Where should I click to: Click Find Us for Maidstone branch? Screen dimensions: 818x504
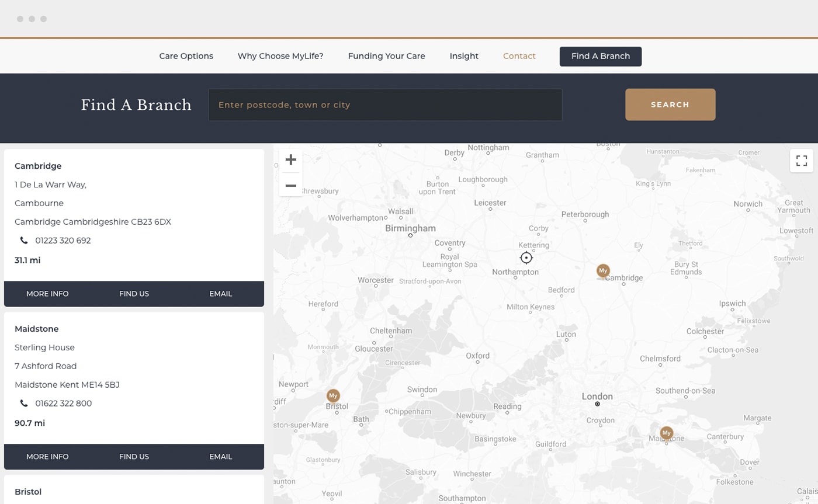pyautogui.click(x=134, y=457)
